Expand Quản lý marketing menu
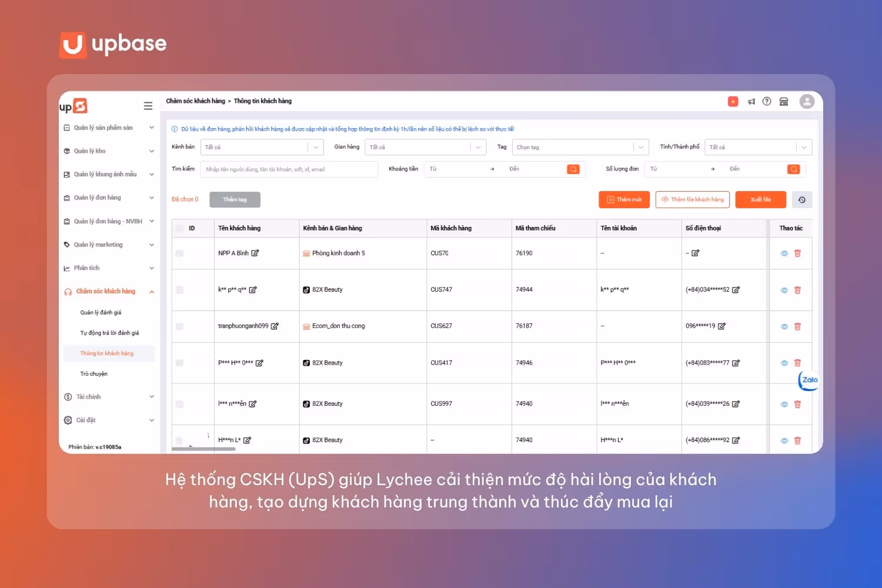Viewport: 882px width, 588px height. [x=109, y=245]
